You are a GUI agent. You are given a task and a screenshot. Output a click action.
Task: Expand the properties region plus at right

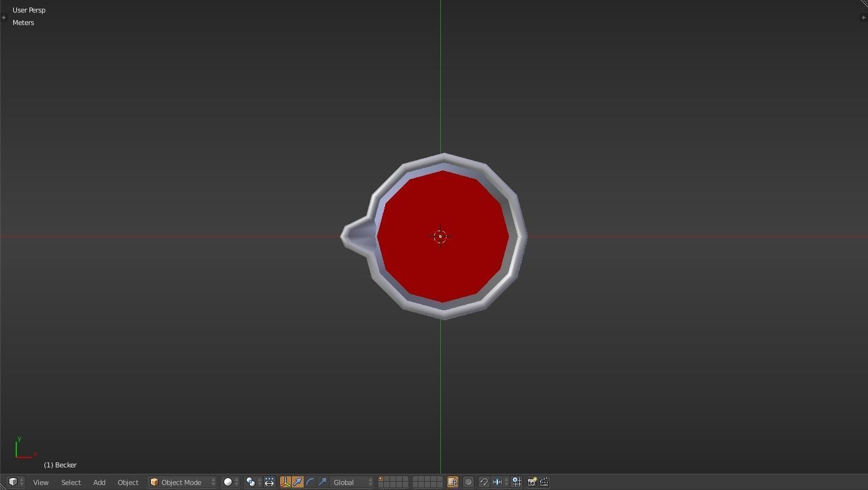pyautogui.click(x=864, y=18)
